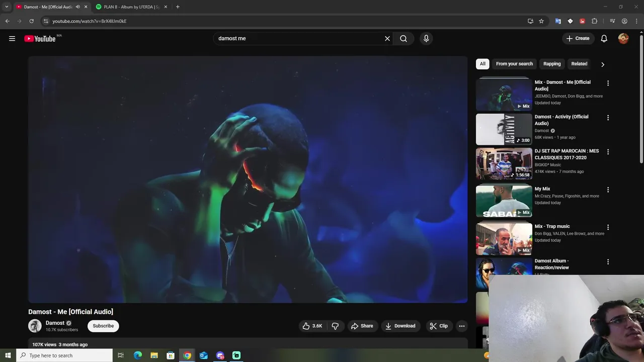Viewport: 644px width, 362px height.
Task: Open DJ SET RAP MAROCAIN thumbnail
Action: (504, 163)
